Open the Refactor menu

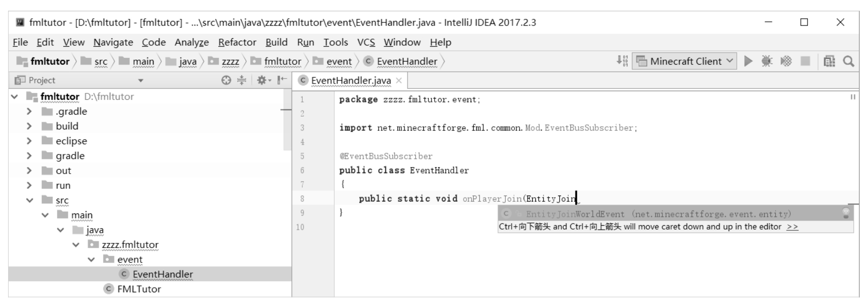coord(237,42)
